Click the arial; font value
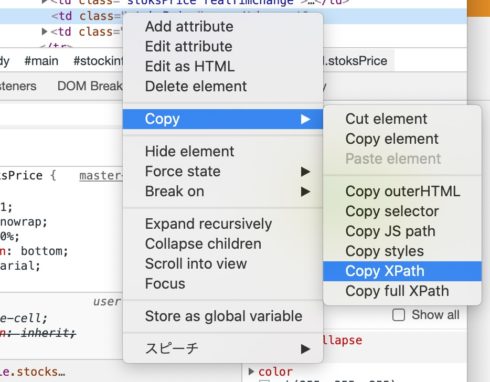This screenshot has width=490, height=382. [x=20, y=266]
